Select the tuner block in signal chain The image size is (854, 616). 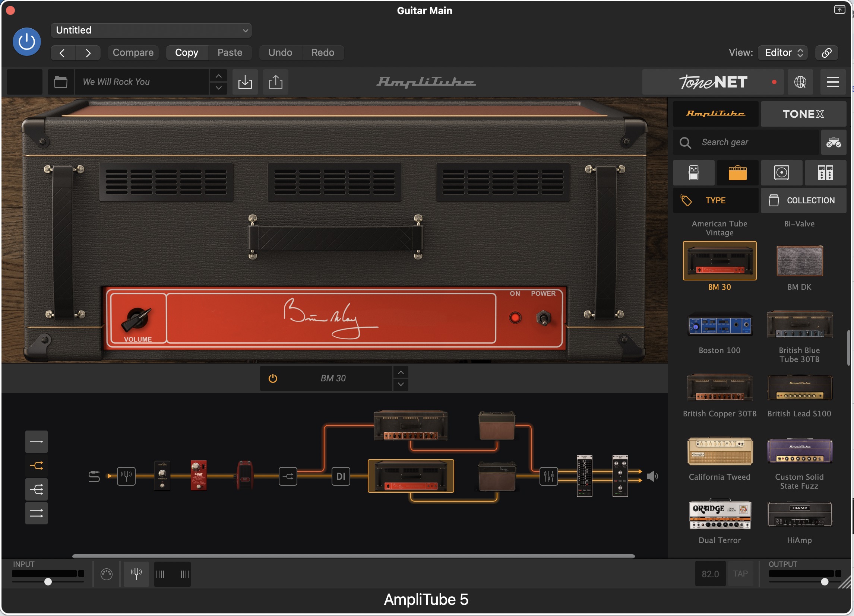tap(126, 476)
